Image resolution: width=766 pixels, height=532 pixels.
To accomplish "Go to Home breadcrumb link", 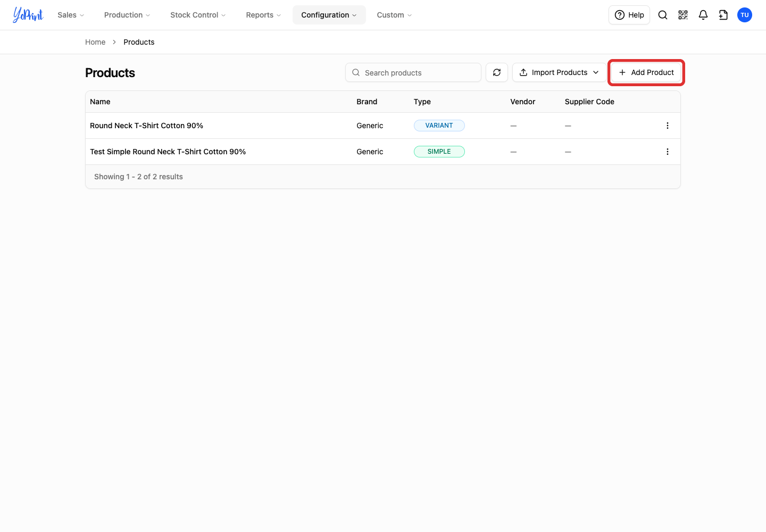I will click(95, 42).
